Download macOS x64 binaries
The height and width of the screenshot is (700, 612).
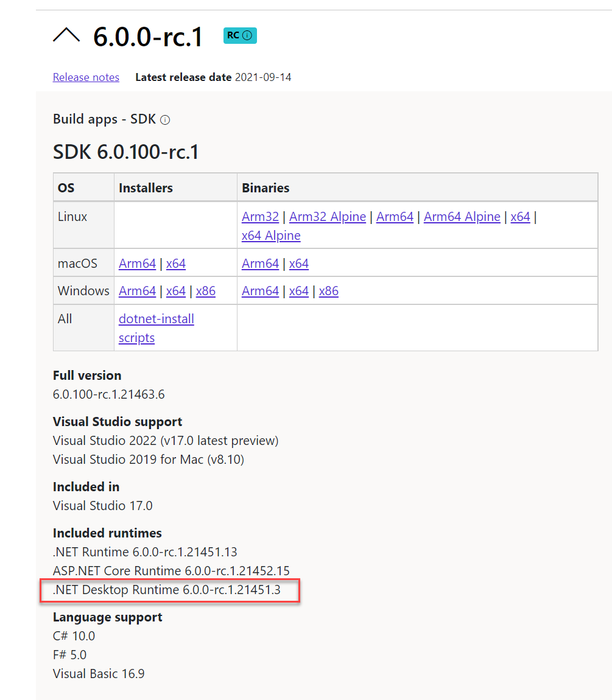click(298, 264)
